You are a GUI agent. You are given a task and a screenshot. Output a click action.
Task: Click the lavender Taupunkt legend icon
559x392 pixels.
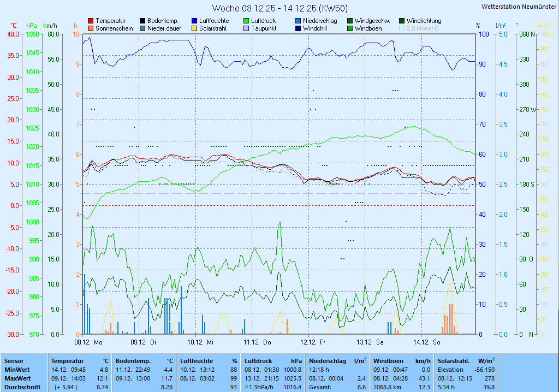pos(246,28)
